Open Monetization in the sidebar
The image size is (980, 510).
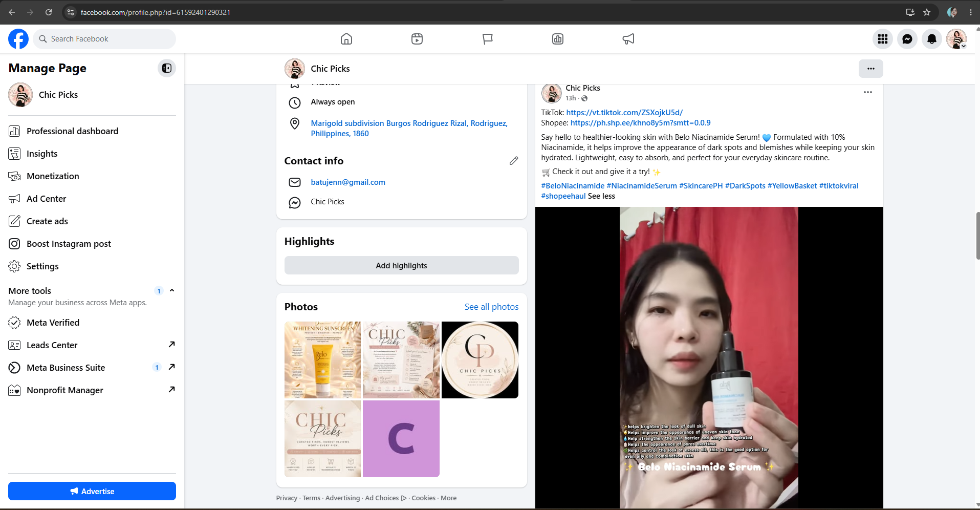tap(92, 176)
